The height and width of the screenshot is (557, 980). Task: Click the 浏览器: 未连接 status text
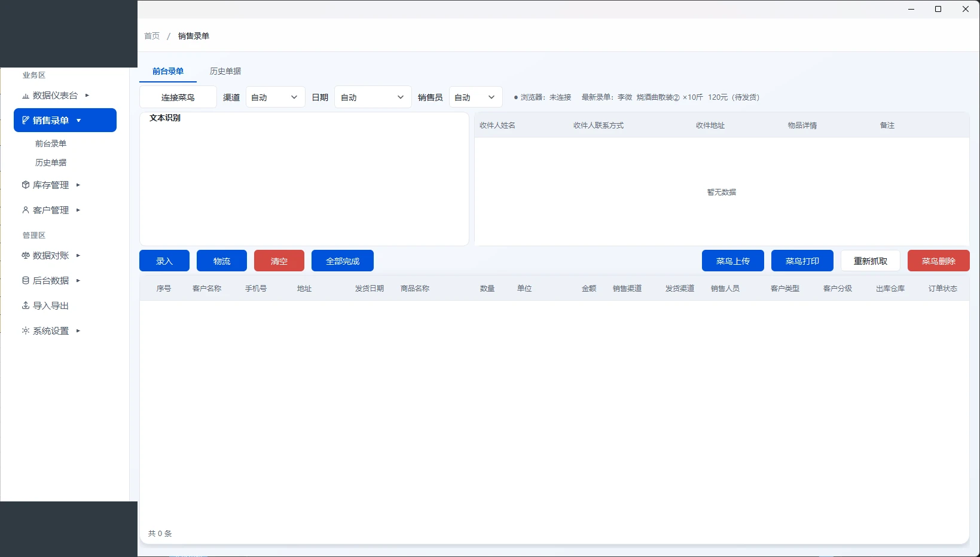pyautogui.click(x=543, y=97)
